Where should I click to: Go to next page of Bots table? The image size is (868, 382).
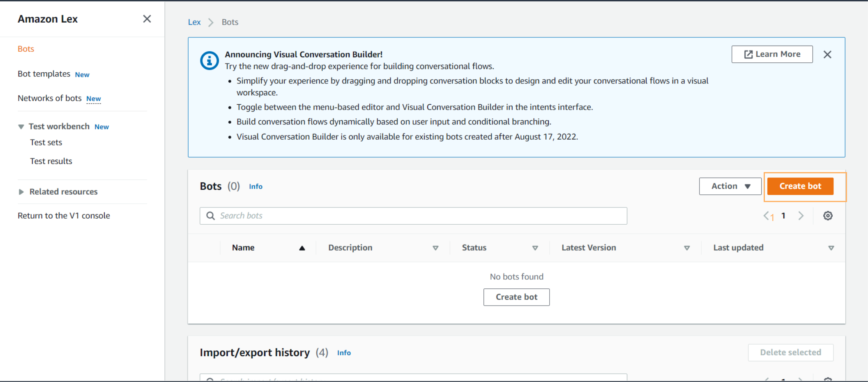pos(801,216)
